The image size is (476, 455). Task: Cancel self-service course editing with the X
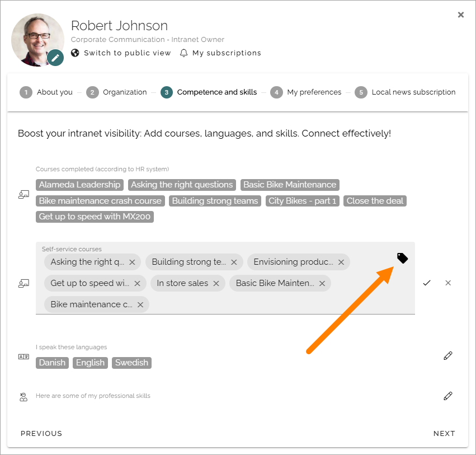pos(448,283)
